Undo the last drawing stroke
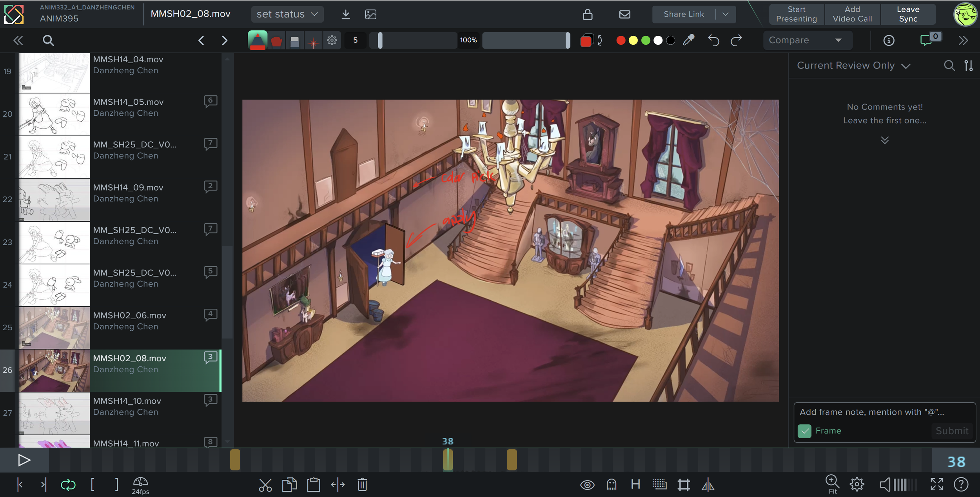This screenshot has width=980, height=497. point(713,40)
